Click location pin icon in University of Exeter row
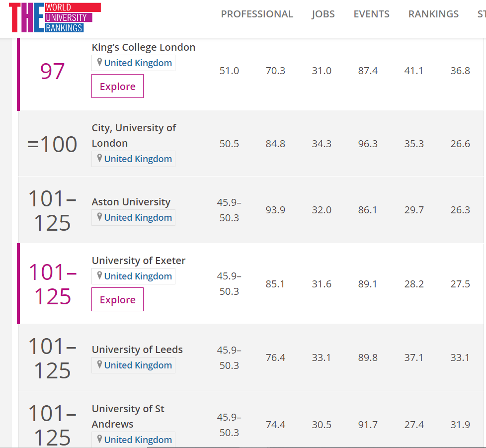Image resolution: width=486 pixels, height=448 pixels. (99, 276)
